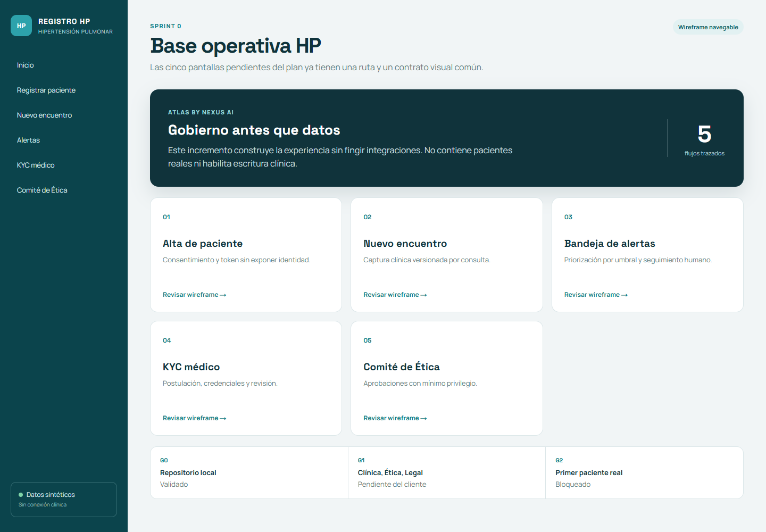766x532 pixels.
Task: Select the Alta de paciente card title
Action: click(x=203, y=244)
